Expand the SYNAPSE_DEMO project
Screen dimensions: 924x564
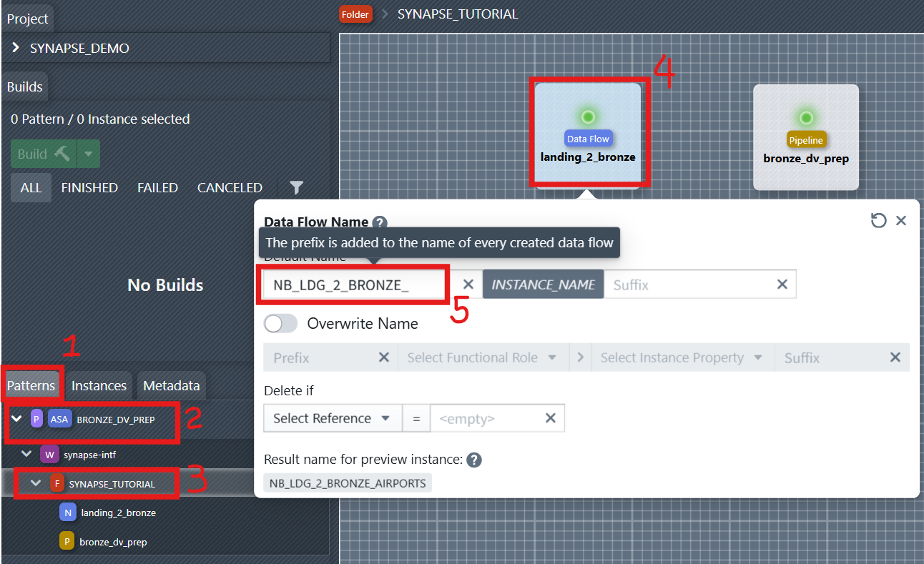pyautogui.click(x=16, y=49)
